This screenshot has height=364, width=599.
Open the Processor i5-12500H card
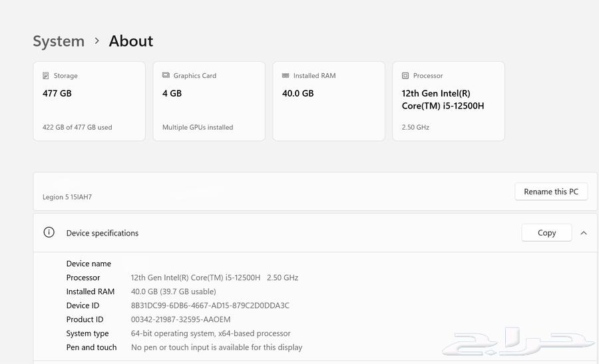(449, 101)
